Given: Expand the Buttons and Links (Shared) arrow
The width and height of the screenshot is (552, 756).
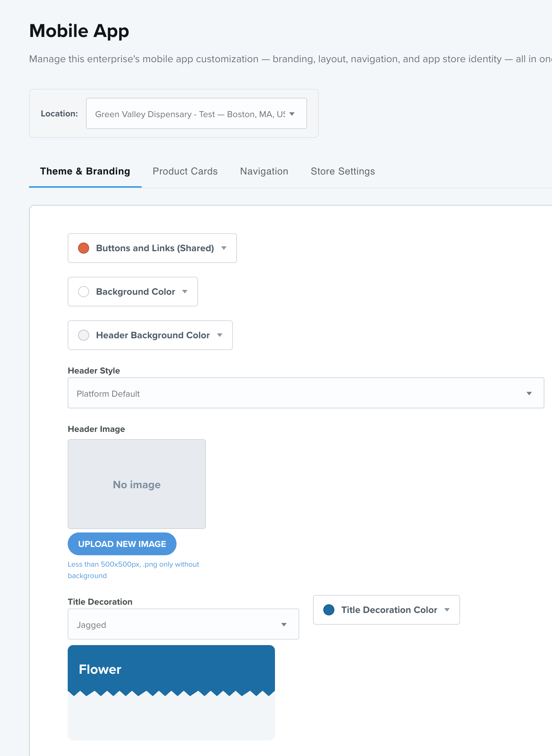Looking at the screenshot, I should (224, 248).
